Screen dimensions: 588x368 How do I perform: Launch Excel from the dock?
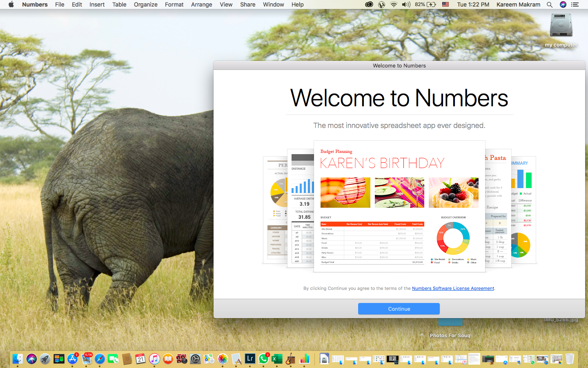click(277, 359)
